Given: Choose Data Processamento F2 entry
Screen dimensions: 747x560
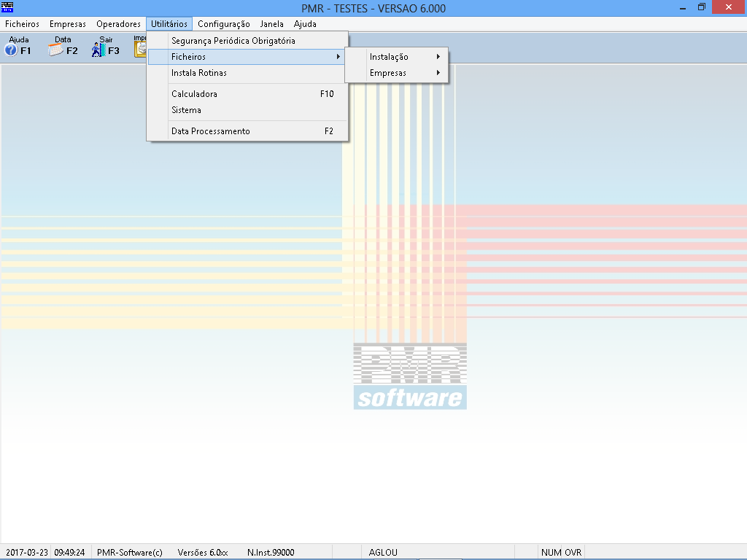Looking at the screenshot, I should [248, 131].
